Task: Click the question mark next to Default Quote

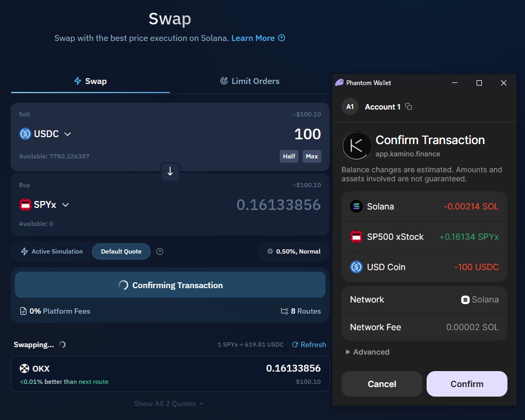Action: pyautogui.click(x=160, y=251)
